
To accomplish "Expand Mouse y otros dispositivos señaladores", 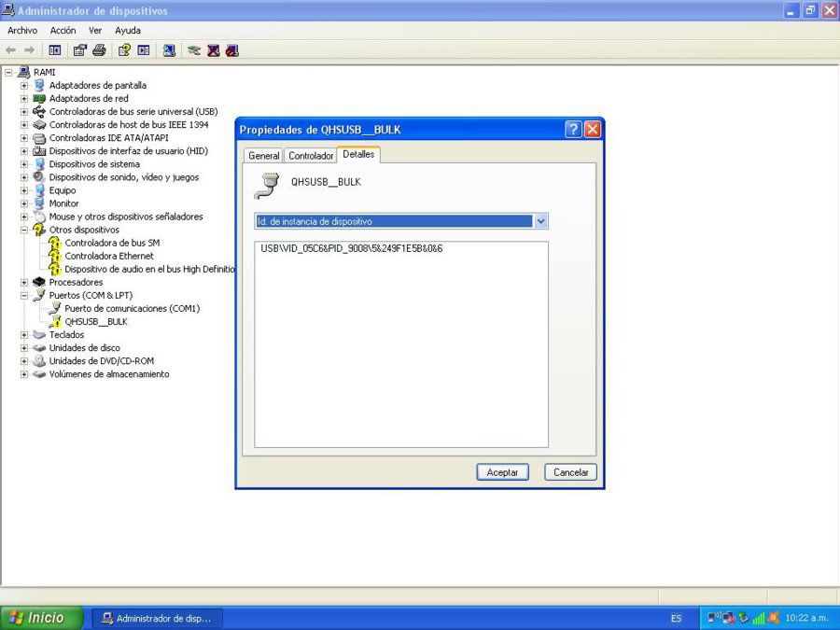I will [24, 217].
